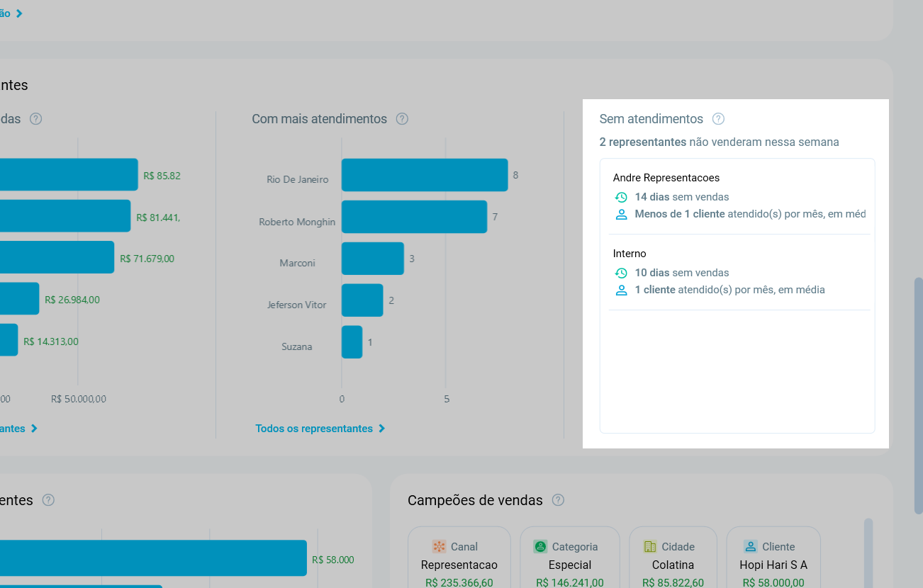Select the Interno representative entry
This screenshot has width=923, height=588.
(x=739, y=272)
